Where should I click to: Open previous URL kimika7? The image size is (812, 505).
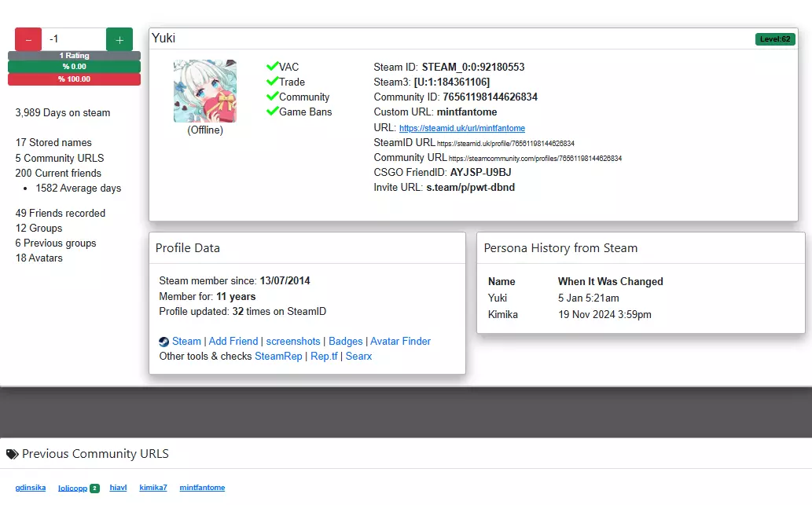(x=153, y=488)
